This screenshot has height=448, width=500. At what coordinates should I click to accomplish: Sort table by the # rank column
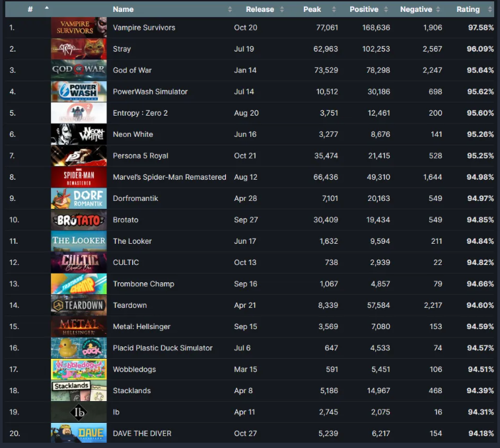[30, 9]
